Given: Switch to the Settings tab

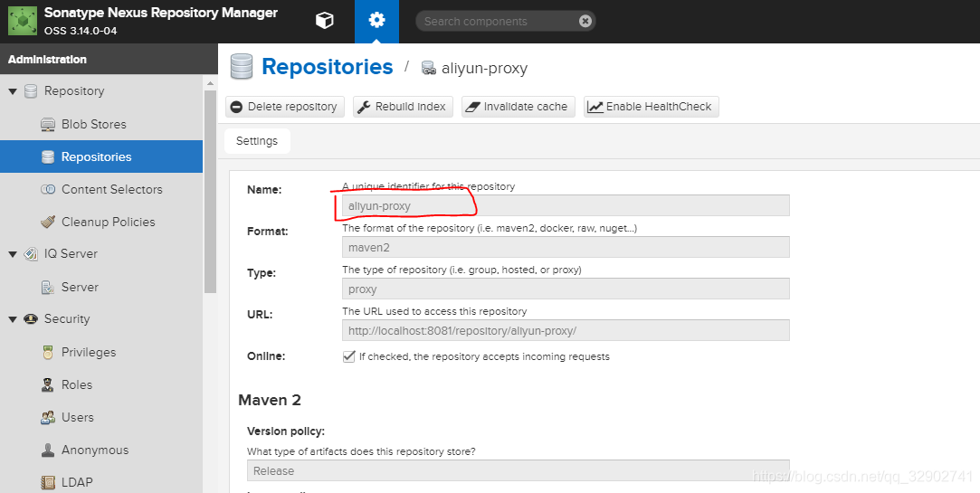Looking at the screenshot, I should [x=257, y=141].
